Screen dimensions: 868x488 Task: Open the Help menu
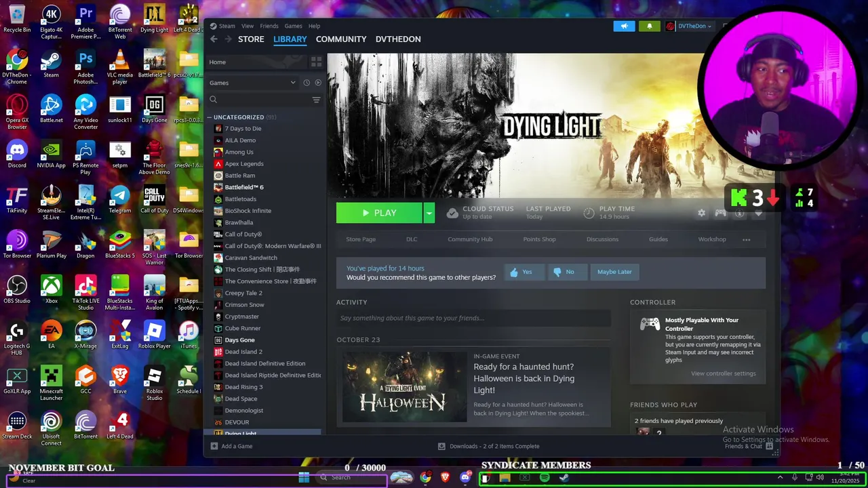point(314,26)
